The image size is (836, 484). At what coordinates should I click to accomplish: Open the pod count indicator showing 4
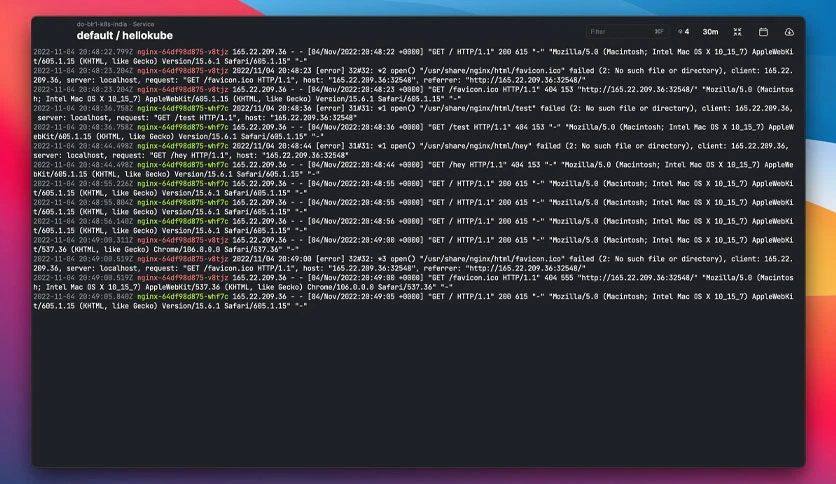click(x=684, y=32)
